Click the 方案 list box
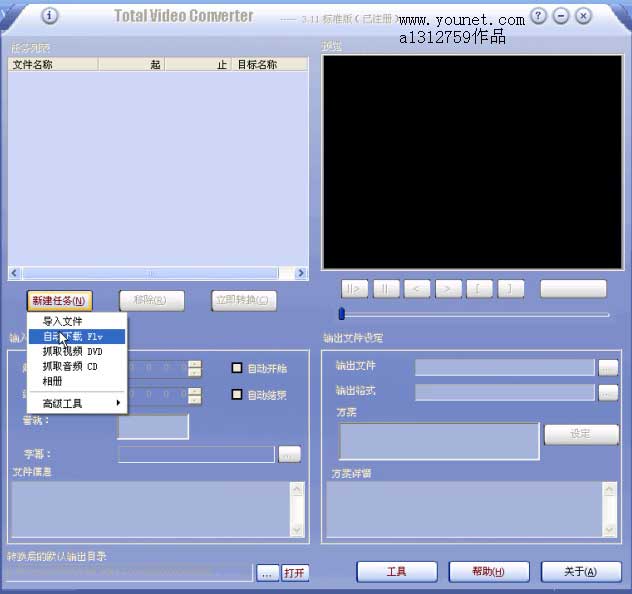The width and height of the screenshot is (632, 594). click(439, 441)
